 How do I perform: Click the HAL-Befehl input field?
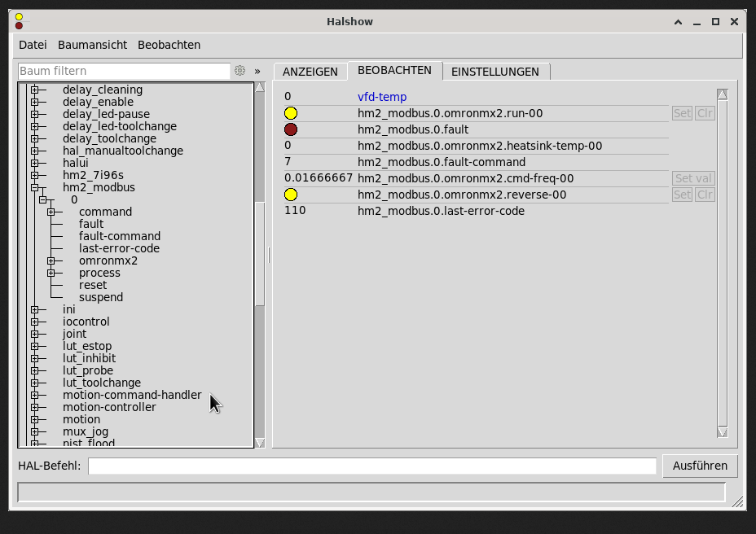pos(371,466)
